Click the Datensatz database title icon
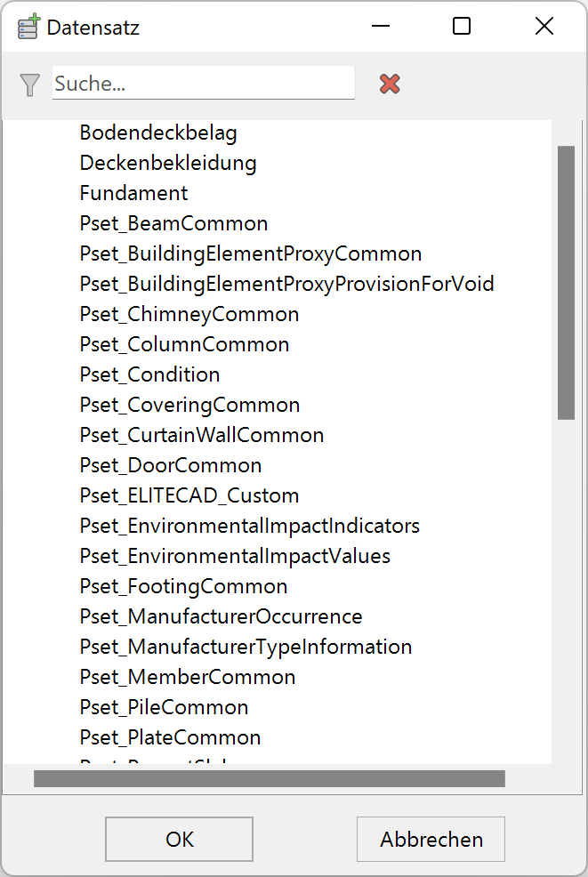This screenshot has width=588, height=877. (29, 27)
